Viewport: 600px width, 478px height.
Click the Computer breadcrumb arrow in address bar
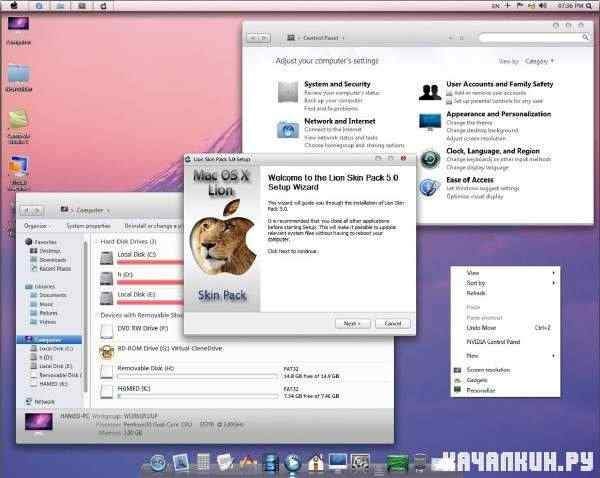pos(108,210)
